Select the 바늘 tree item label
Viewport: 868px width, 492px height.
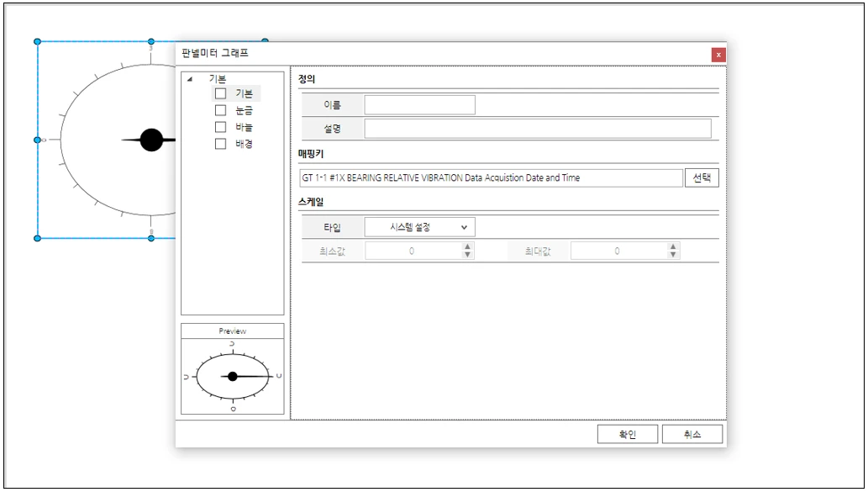pos(245,127)
